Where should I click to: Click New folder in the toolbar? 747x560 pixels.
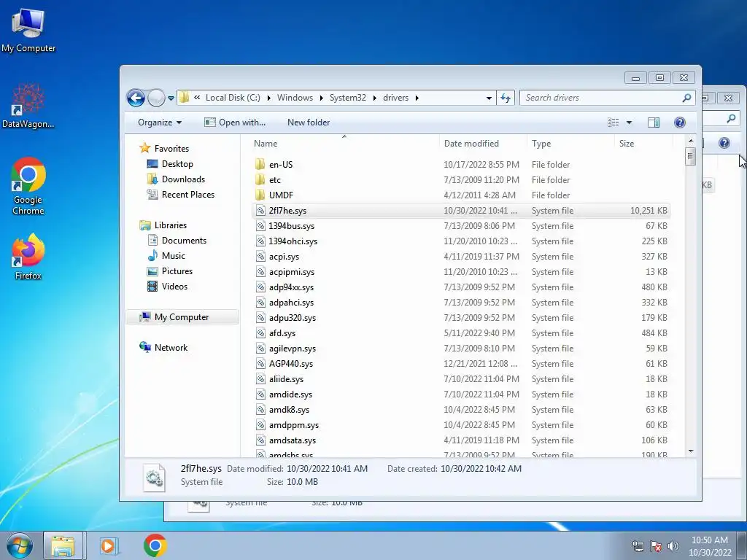(309, 122)
